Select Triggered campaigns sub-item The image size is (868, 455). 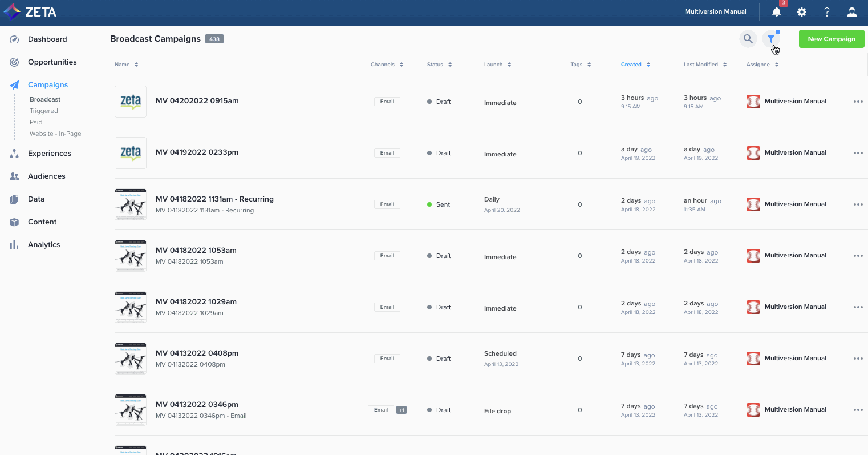[x=44, y=111]
